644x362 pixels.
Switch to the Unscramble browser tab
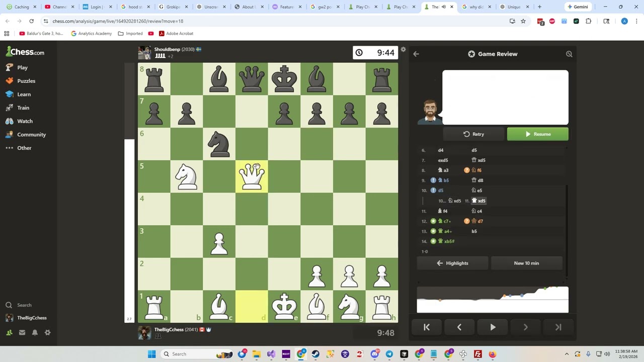point(211,7)
